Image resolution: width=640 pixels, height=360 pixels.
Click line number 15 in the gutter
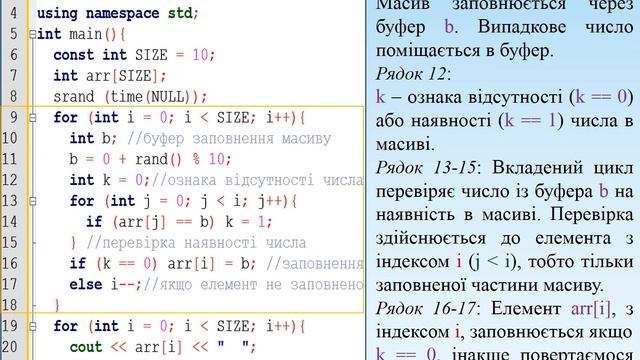[10, 242]
